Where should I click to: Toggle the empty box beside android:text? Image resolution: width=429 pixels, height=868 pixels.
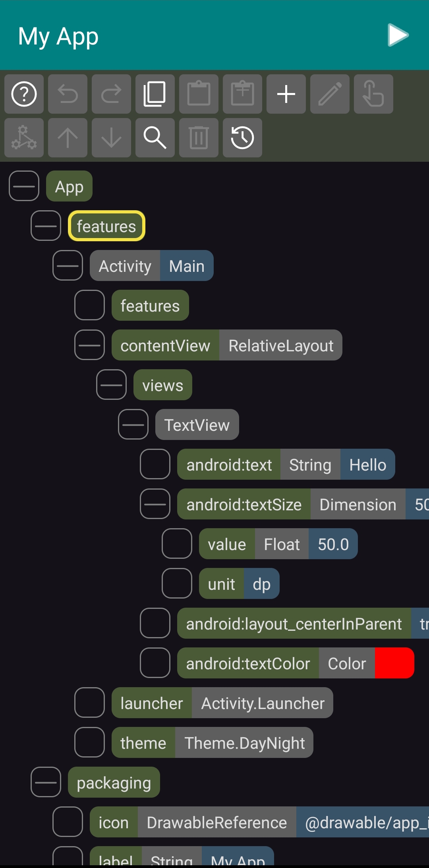tap(155, 464)
